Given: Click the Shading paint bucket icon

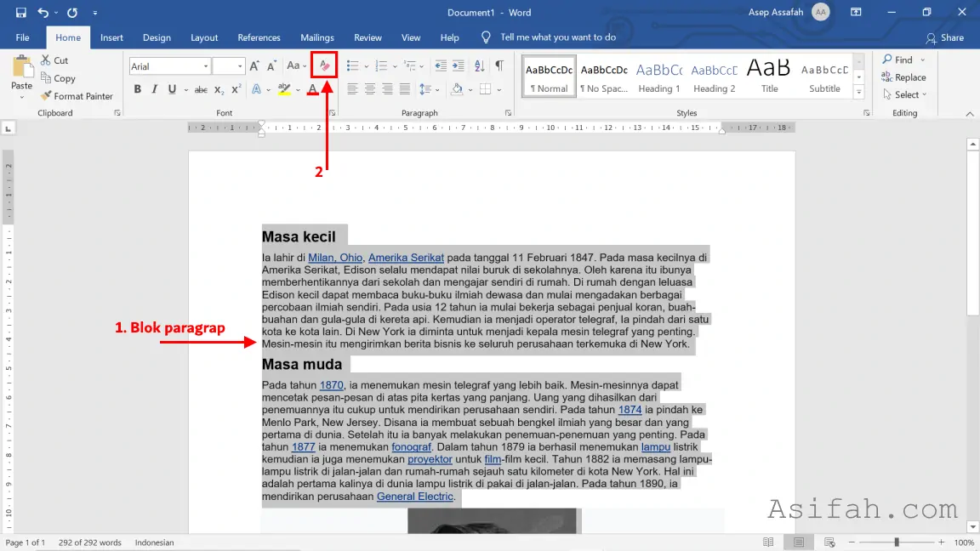Looking at the screenshot, I should [457, 89].
